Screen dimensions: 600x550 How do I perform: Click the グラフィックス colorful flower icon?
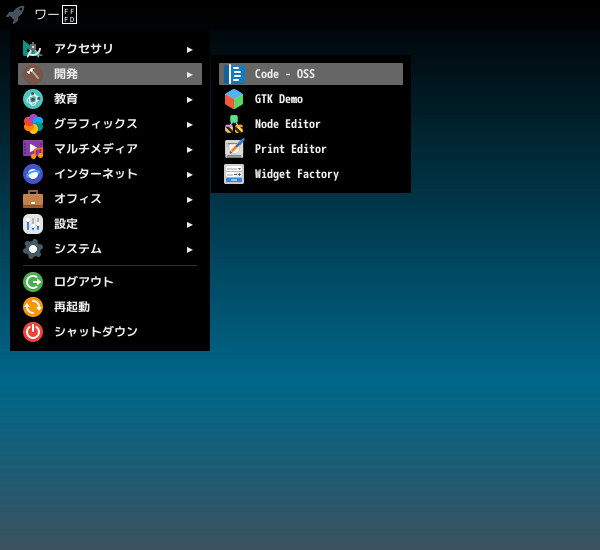pyautogui.click(x=33, y=124)
